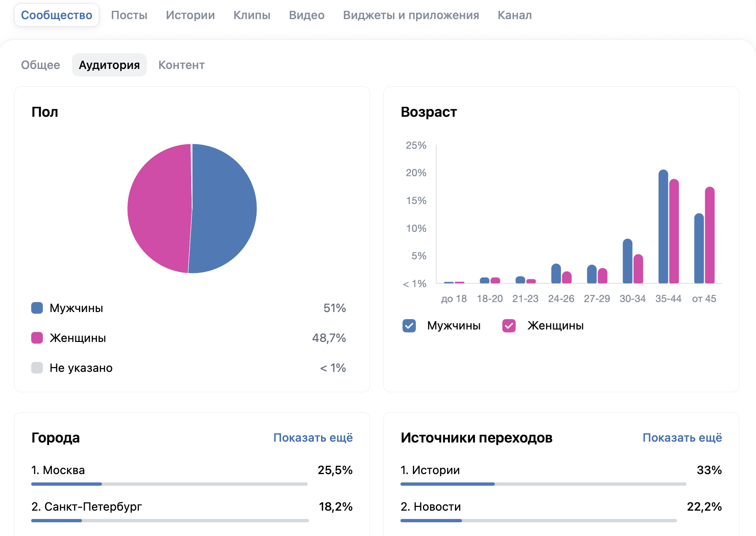756x536 pixels.
Task: Click the Москва progress bar
Action: pyautogui.click(x=169, y=484)
